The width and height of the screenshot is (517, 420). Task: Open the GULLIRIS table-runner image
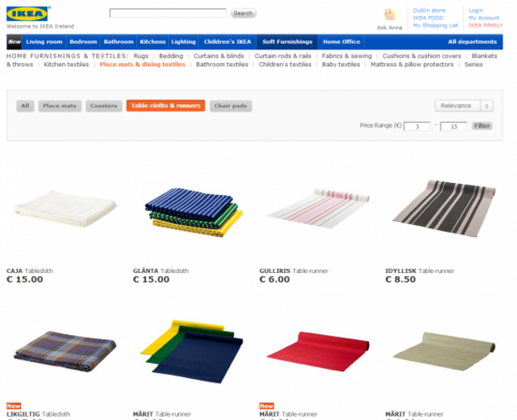pos(318,208)
